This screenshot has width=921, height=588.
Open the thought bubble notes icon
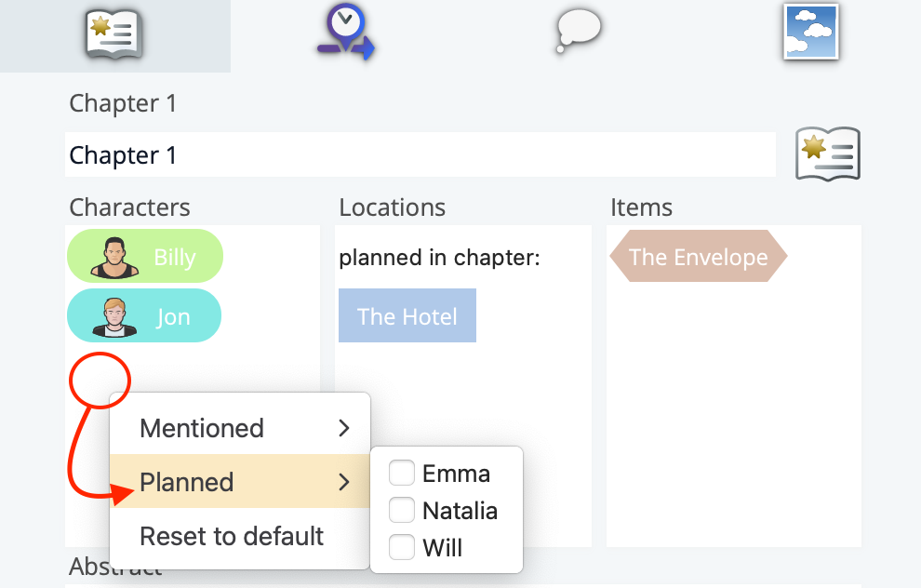pos(579,31)
